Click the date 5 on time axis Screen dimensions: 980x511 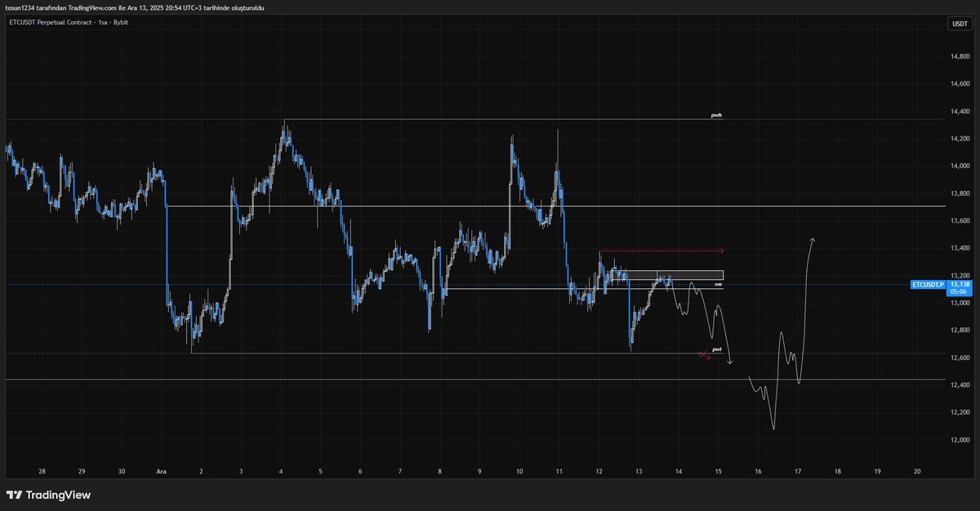(x=321, y=471)
